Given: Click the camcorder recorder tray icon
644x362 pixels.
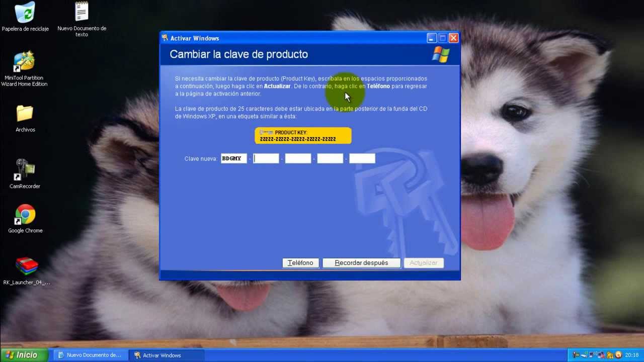Looking at the screenshot, I should [576, 355].
